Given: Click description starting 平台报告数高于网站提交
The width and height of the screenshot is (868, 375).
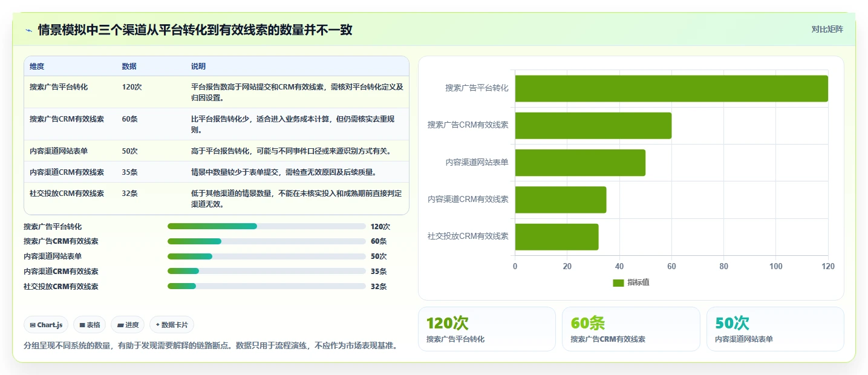Looking at the screenshot, I should (x=297, y=92).
